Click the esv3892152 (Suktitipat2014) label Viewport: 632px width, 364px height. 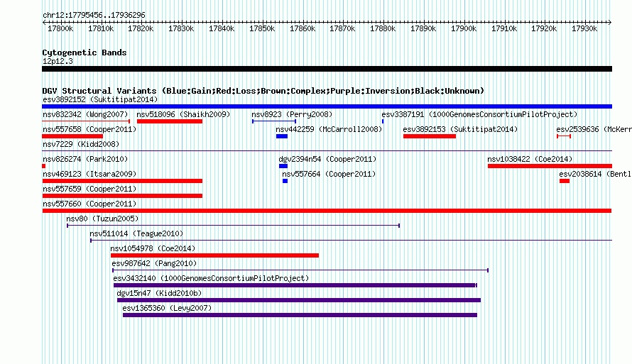click(100, 99)
